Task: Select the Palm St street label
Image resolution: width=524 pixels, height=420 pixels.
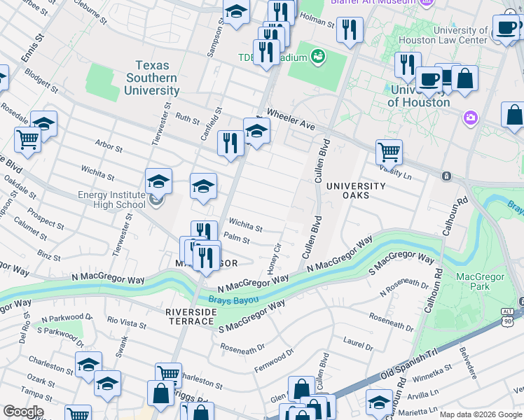Action: [x=237, y=238]
